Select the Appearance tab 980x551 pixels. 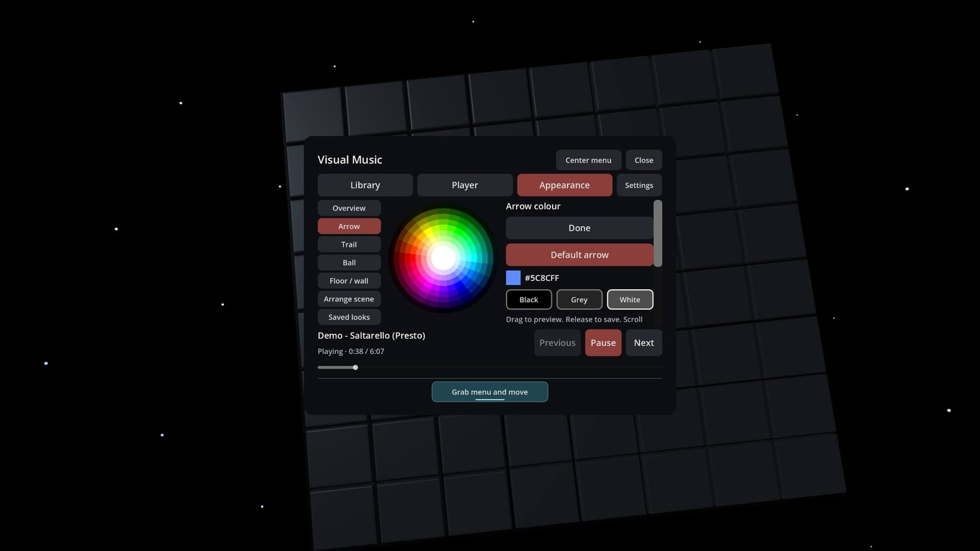(564, 185)
